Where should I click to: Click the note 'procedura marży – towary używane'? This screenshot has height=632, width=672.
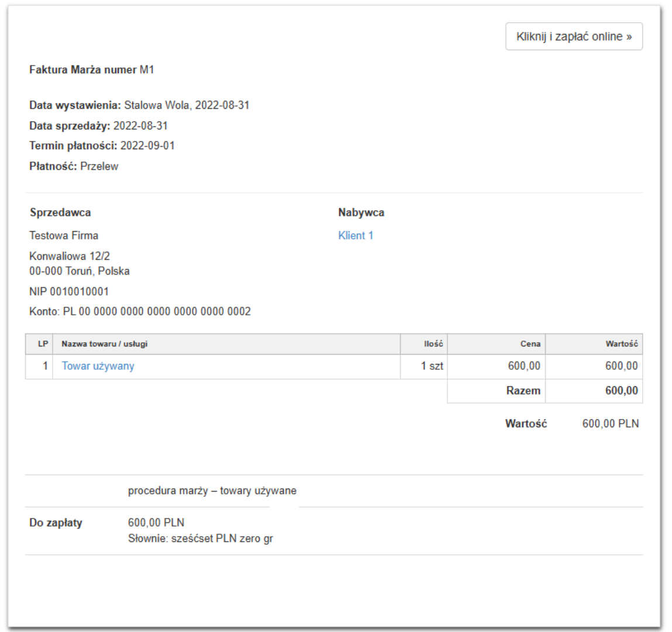coord(212,490)
